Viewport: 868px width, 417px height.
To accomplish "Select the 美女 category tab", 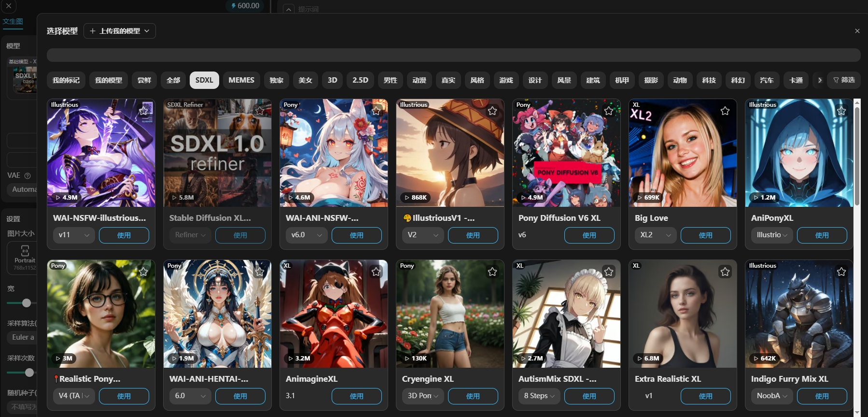I will pos(306,80).
